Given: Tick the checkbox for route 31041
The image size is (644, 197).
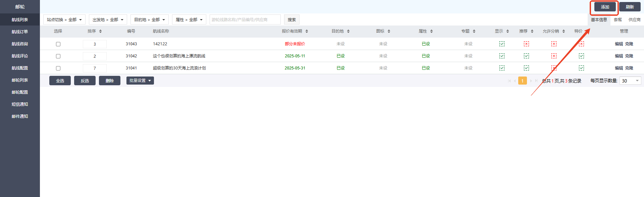Looking at the screenshot, I should [58, 68].
